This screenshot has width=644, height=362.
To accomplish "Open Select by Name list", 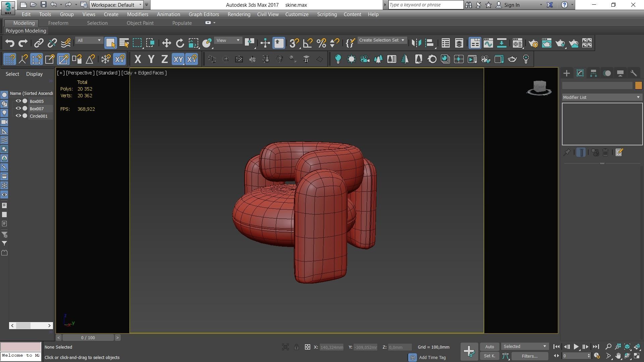I will coord(124,43).
